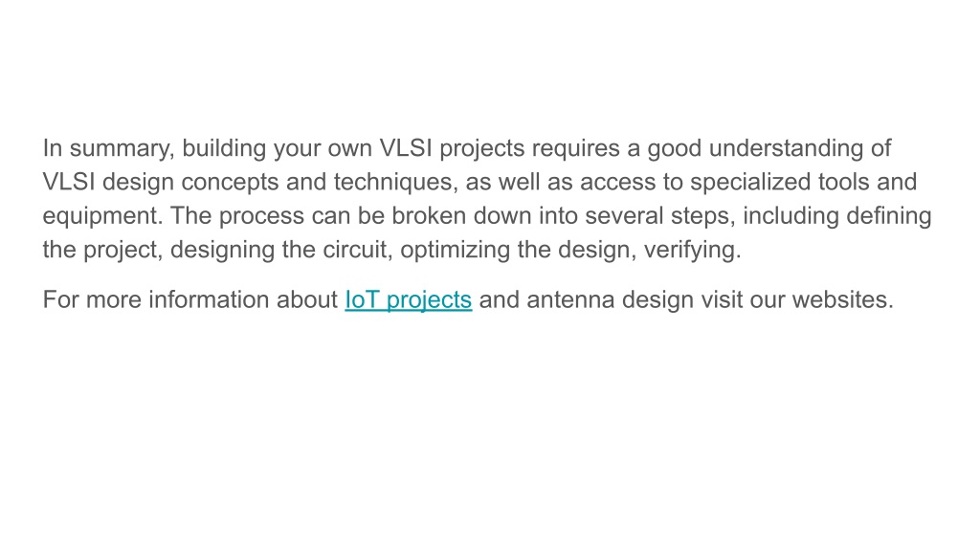Click the word "access" in the second line
This screenshot has width=980, height=551.
[618, 183]
